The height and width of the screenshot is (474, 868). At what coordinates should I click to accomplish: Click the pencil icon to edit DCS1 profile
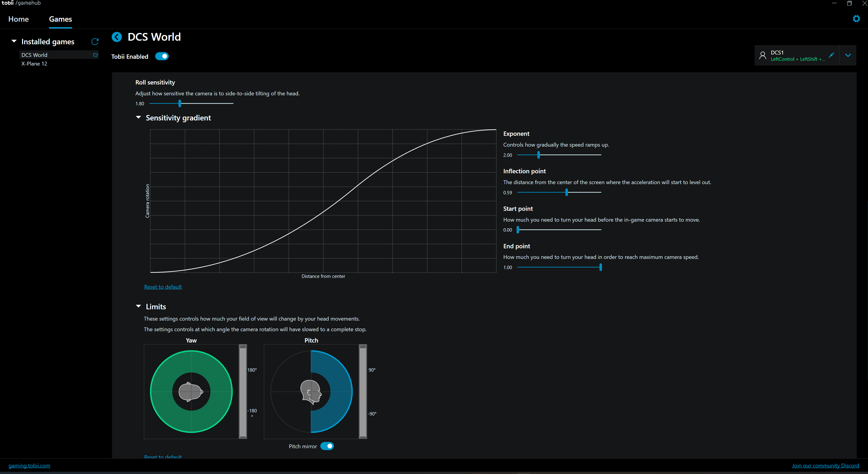pos(832,55)
